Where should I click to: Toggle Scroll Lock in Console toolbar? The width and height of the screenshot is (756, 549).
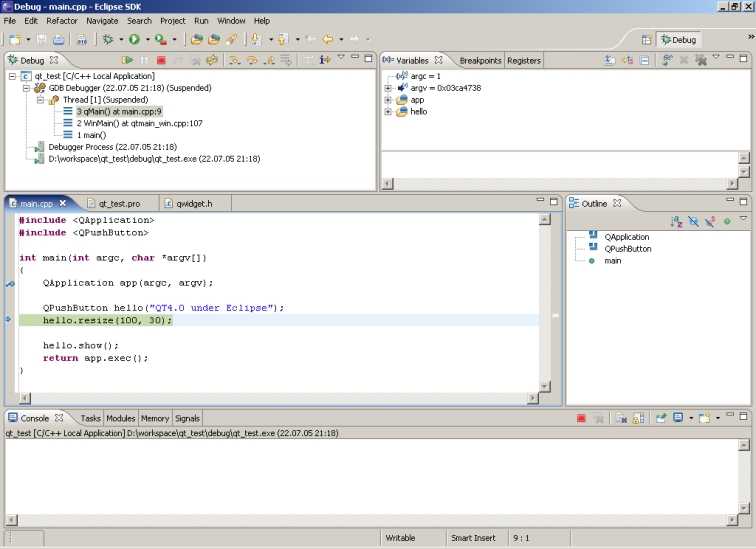(638, 418)
